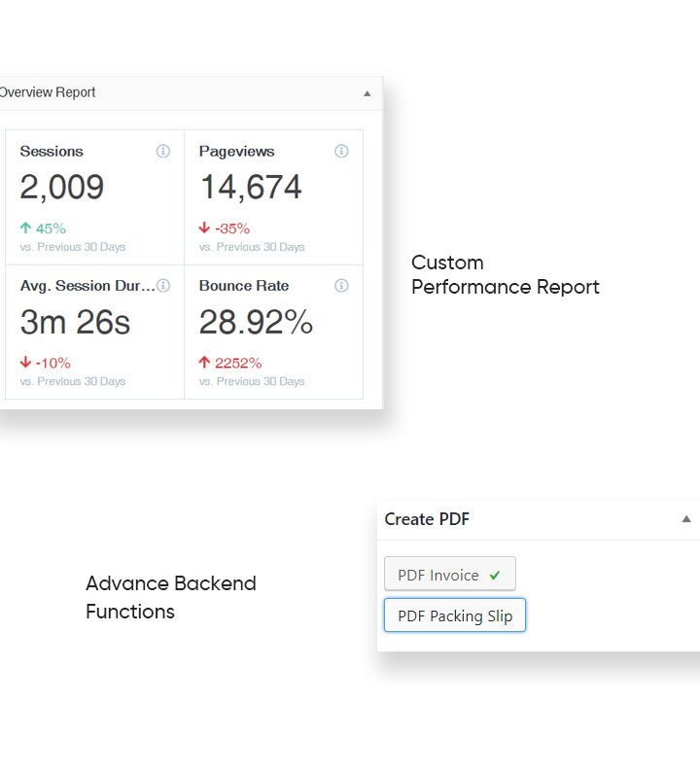The width and height of the screenshot is (700, 773).
Task: Open the Avg. Session Duration info icon
Action: tap(163, 286)
